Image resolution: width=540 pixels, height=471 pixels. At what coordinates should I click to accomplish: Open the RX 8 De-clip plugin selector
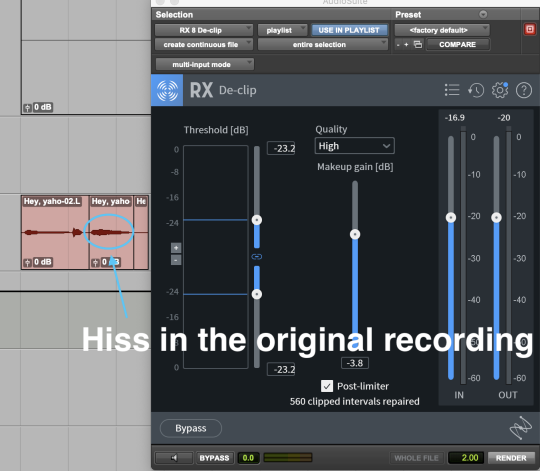point(204,30)
